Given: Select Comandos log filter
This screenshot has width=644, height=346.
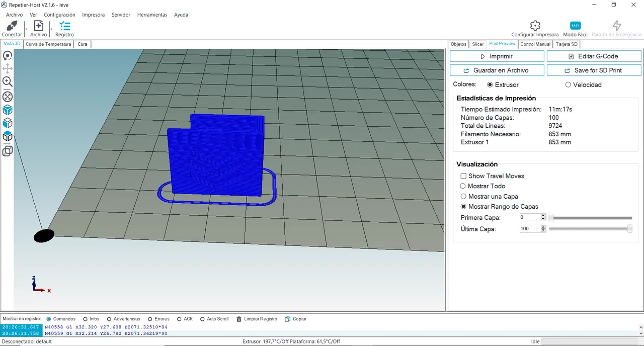Looking at the screenshot, I should coord(49,319).
